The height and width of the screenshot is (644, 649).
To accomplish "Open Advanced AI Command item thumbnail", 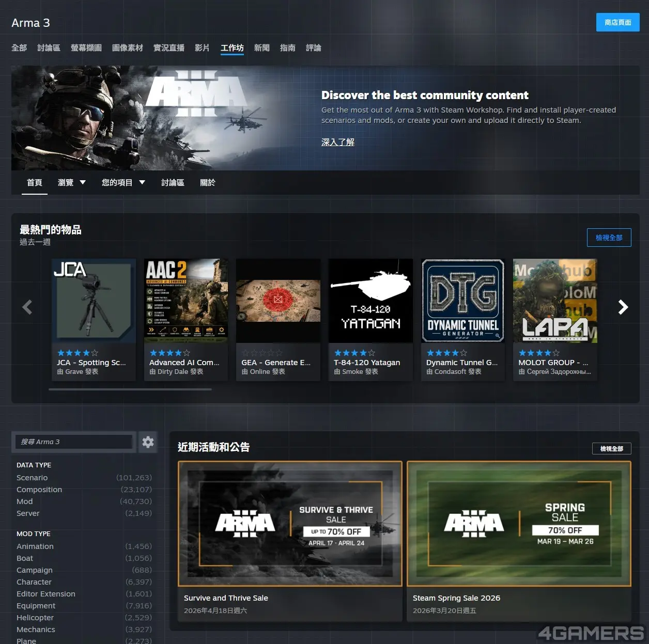I will point(186,301).
